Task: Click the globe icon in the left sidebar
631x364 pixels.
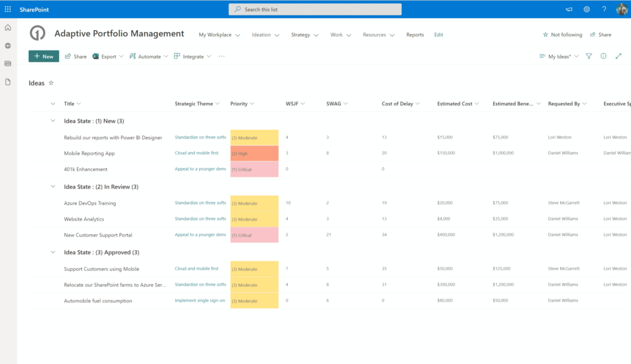Action: [x=7, y=45]
